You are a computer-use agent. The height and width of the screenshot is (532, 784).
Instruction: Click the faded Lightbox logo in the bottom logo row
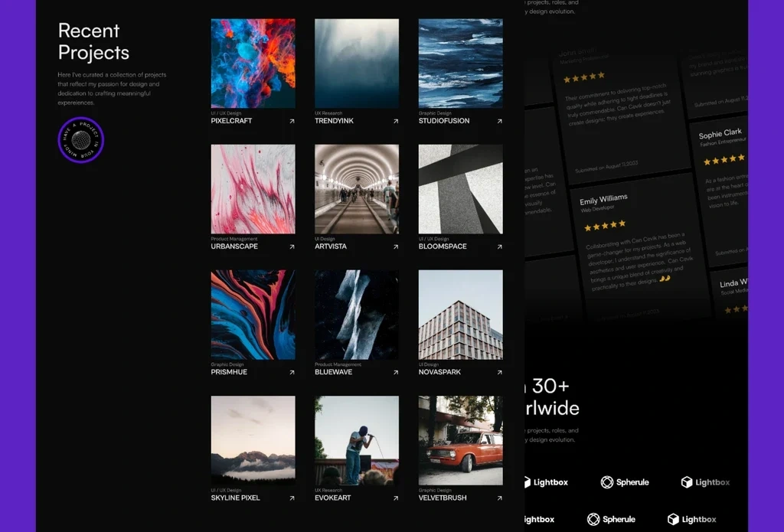tap(691, 519)
